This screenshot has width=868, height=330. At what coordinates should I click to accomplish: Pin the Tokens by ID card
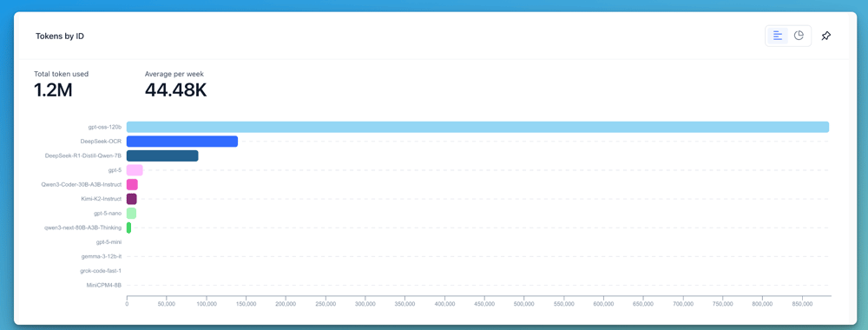click(826, 36)
